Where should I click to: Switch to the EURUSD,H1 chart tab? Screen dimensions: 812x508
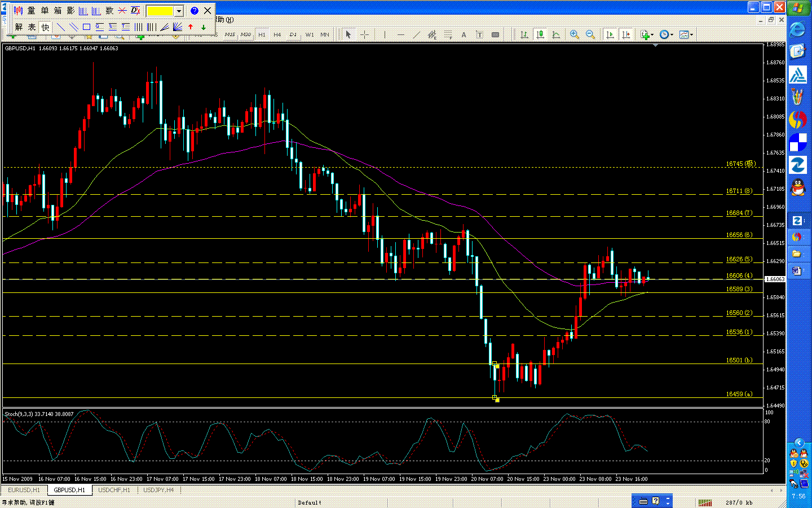(24, 490)
